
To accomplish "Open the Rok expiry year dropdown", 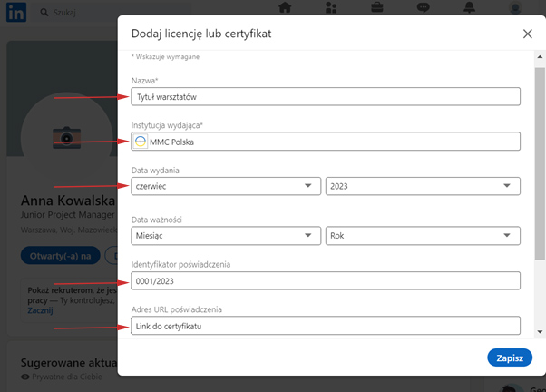I will (x=423, y=236).
